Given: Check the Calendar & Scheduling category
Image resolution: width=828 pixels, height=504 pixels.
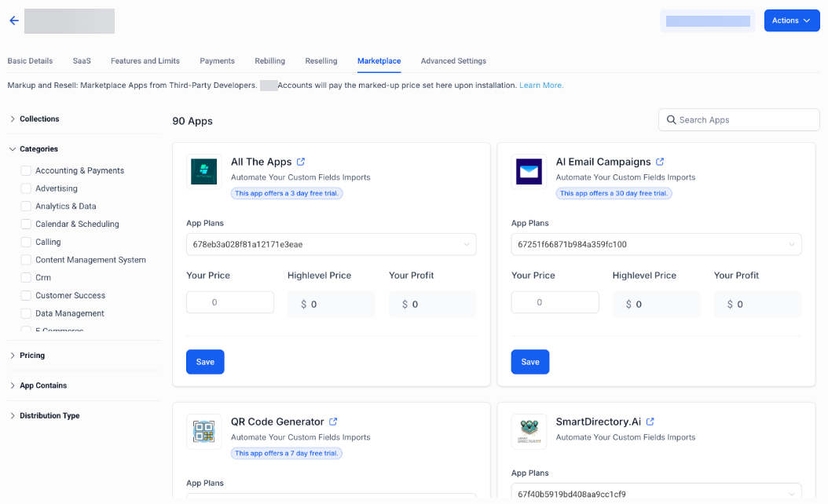Looking at the screenshot, I should pyautogui.click(x=26, y=224).
